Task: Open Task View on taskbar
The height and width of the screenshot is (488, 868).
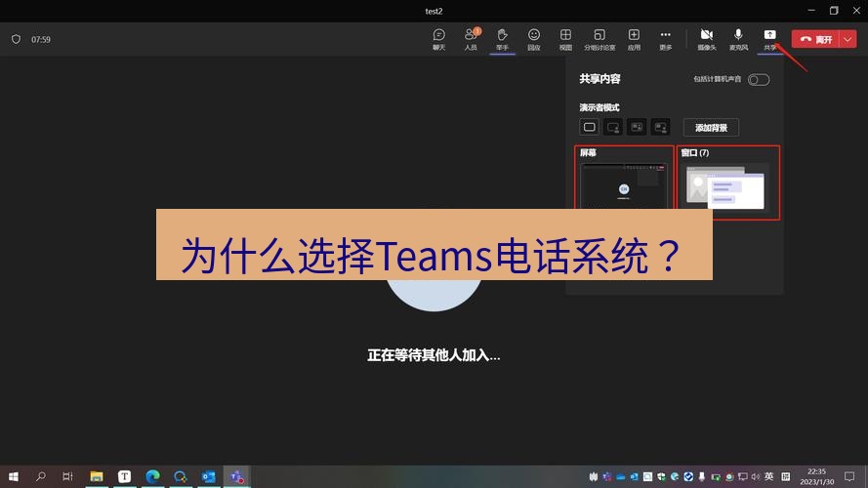Action: 67,476
